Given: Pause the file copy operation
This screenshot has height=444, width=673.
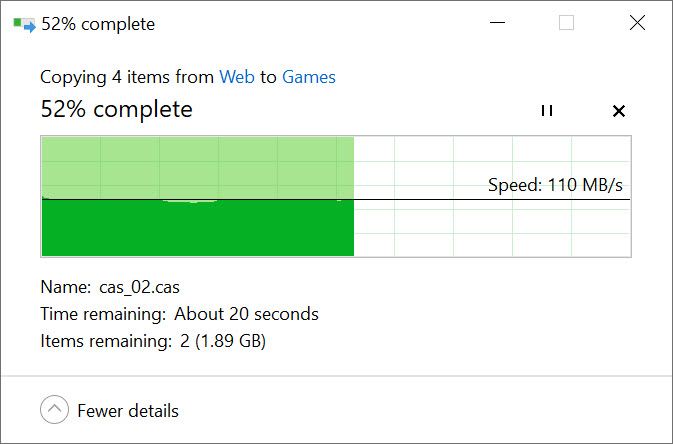Looking at the screenshot, I should pos(546,111).
